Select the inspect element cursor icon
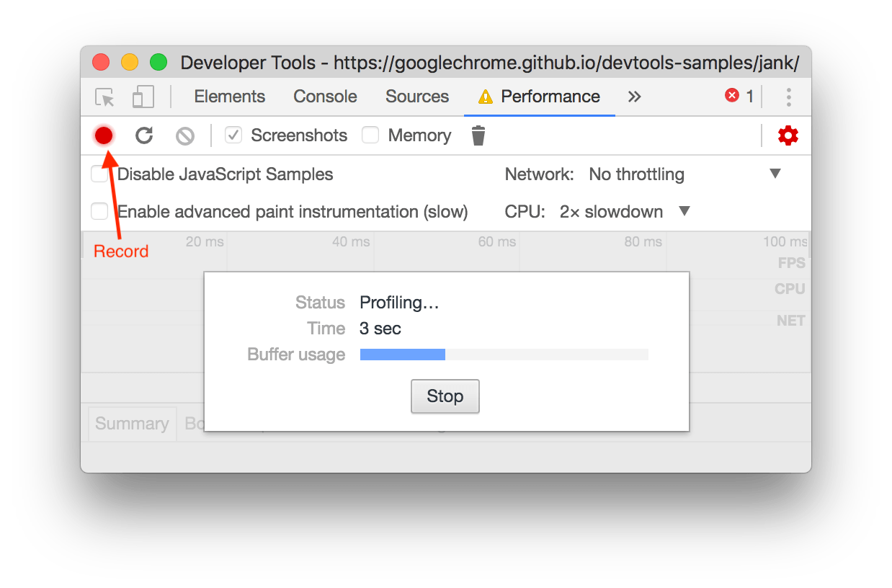 (105, 97)
